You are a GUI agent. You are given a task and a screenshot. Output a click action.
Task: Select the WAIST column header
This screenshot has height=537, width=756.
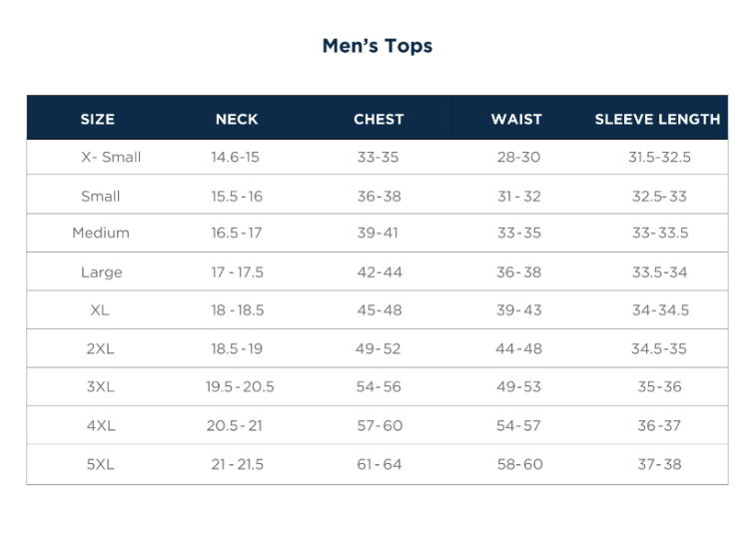(516, 119)
